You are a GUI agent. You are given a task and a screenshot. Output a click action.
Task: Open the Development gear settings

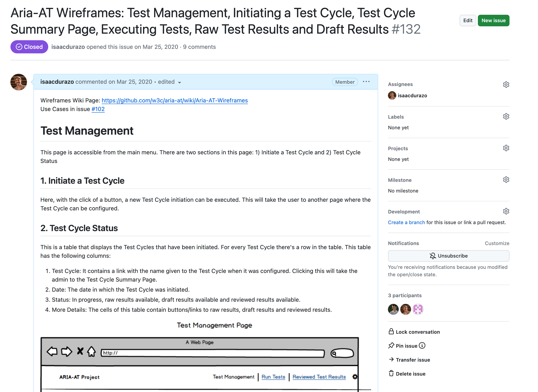click(x=506, y=211)
